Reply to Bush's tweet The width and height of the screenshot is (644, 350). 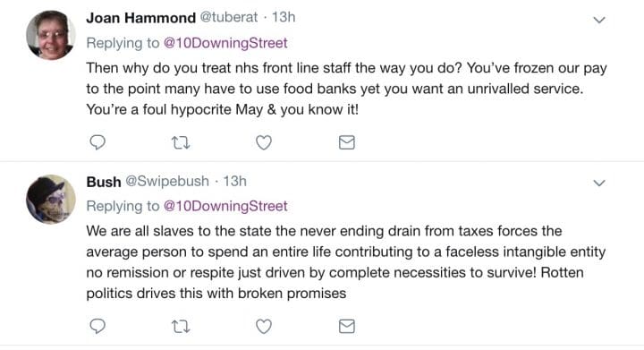coord(97,326)
